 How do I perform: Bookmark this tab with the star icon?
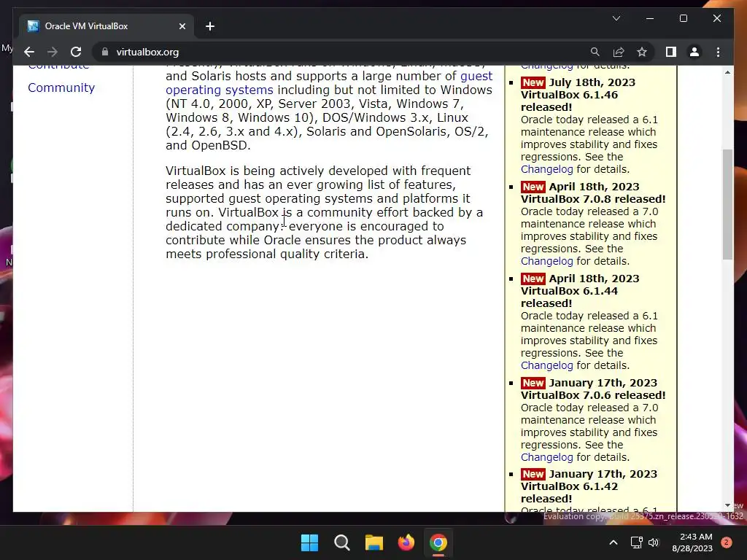pos(642,52)
